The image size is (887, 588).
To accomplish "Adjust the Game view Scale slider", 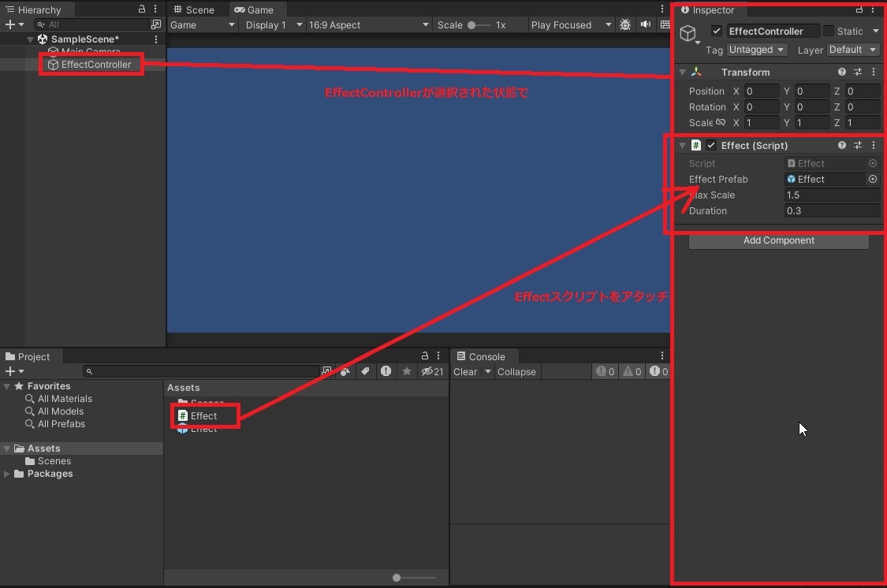I will click(x=479, y=25).
